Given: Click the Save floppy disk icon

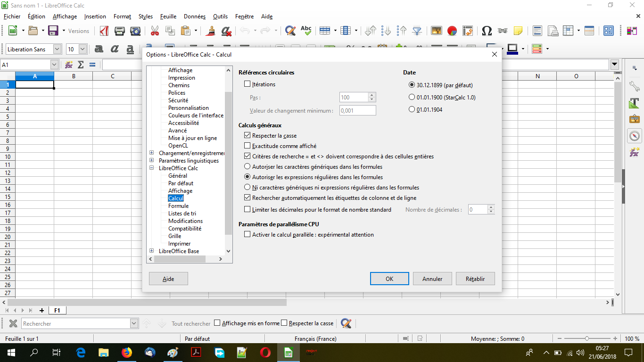Looking at the screenshot, I should click(x=53, y=31).
